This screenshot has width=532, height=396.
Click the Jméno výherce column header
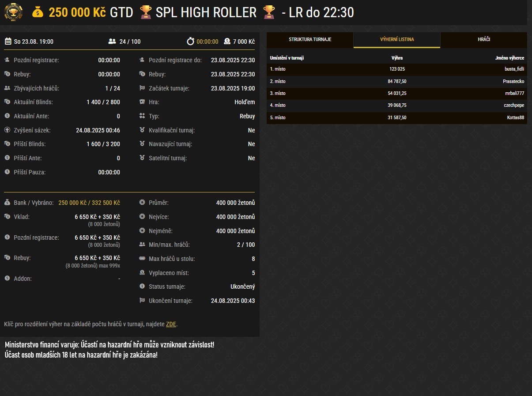coord(509,58)
